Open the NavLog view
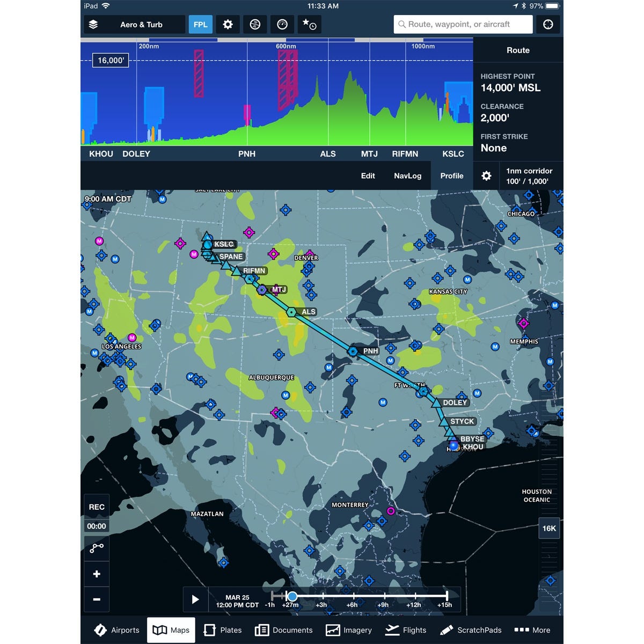Screen dimensions: 644x644 pyautogui.click(x=408, y=175)
